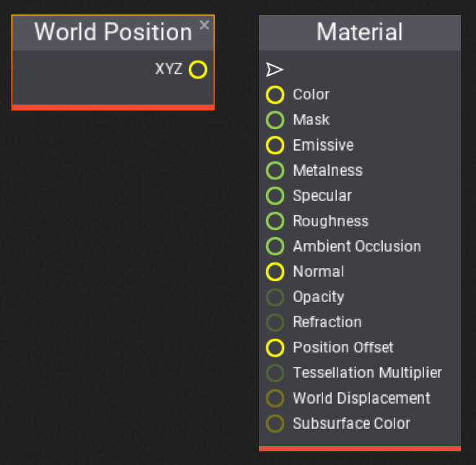Click the Subsurface Color pin
This screenshot has width=476, height=465.
(275, 423)
